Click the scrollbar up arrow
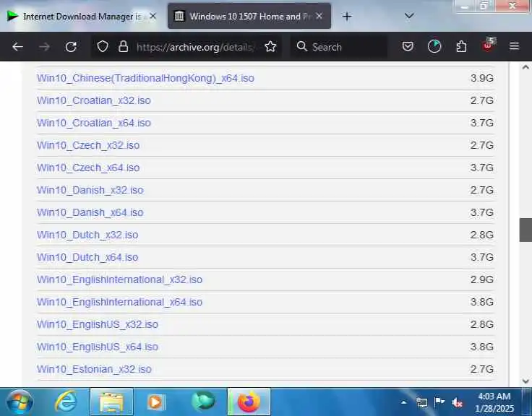 click(525, 67)
